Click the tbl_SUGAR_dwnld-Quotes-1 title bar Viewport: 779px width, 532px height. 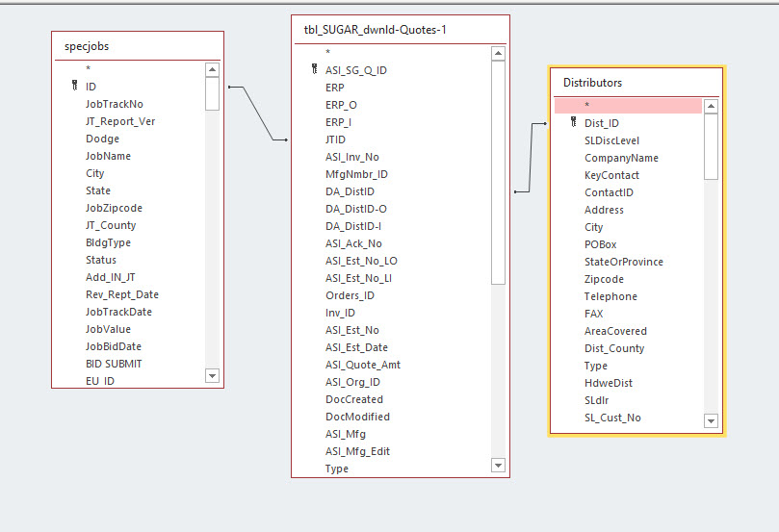coord(400,30)
